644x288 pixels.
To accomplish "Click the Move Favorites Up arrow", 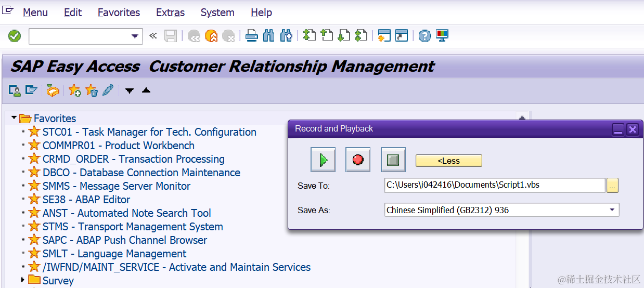I will pos(146,90).
